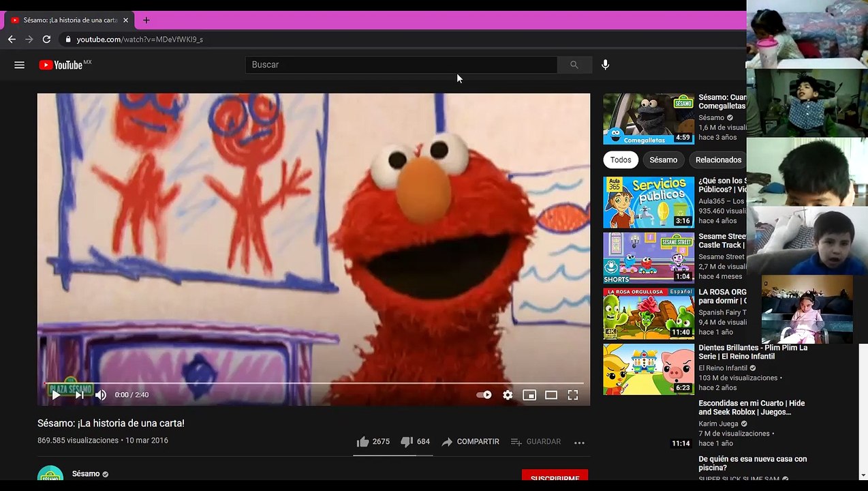Open the Sesame Street Shorts thumbnail
Viewport: 868px width, 491px height.
(x=649, y=258)
